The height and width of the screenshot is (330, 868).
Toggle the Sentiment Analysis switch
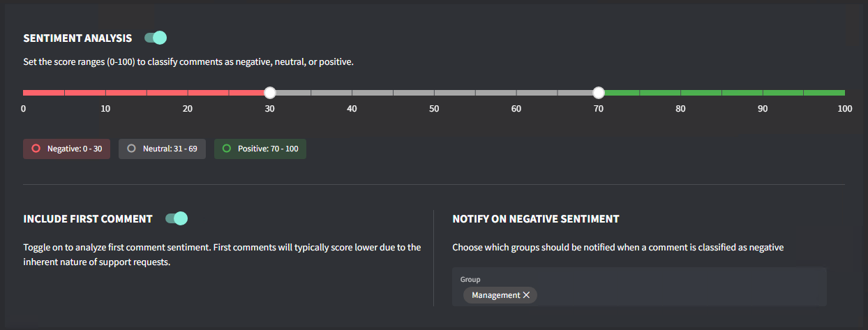click(156, 38)
